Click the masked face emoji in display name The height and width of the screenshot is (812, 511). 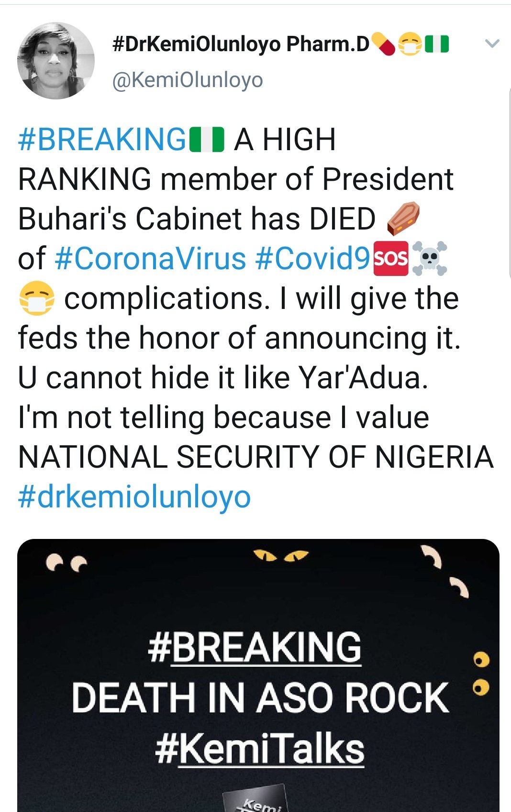pyautogui.click(x=410, y=44)
